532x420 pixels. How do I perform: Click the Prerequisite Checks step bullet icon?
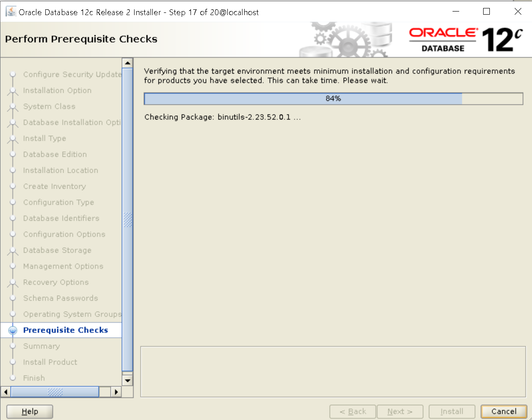point(12,330)
